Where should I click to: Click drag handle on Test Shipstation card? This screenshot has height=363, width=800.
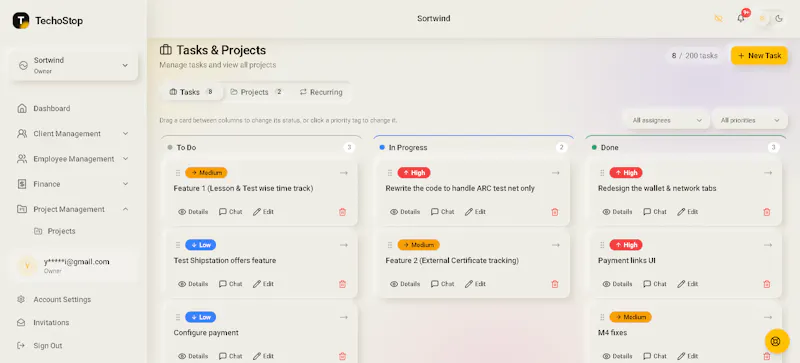coord(178,245)
